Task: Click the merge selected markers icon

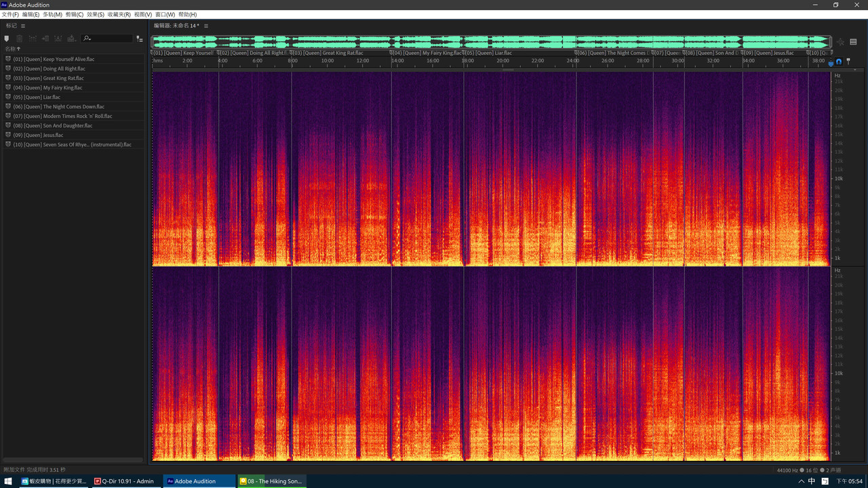Action: 33,39
